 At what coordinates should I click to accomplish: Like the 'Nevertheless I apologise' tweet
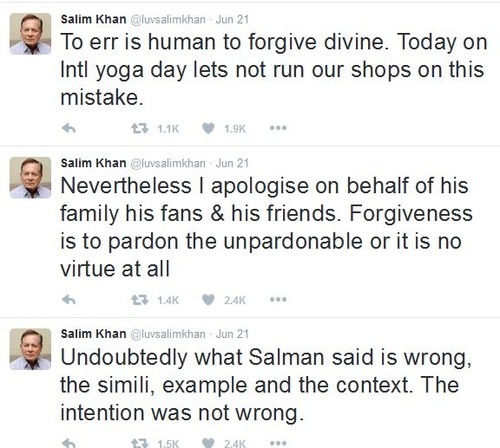208,300
